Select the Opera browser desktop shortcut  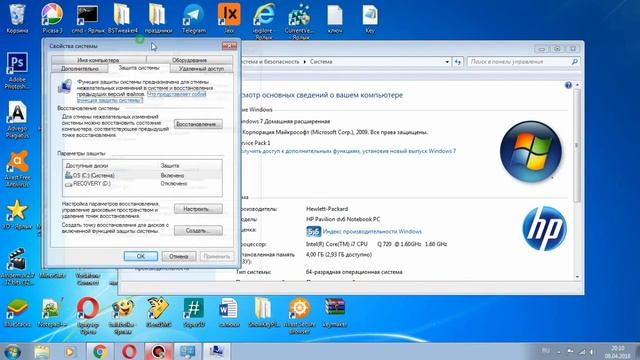click(88, 315)
